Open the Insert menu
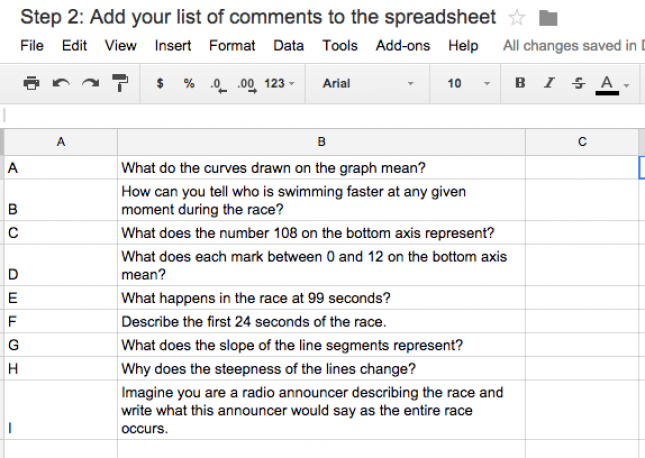 (x=173, y=46)
